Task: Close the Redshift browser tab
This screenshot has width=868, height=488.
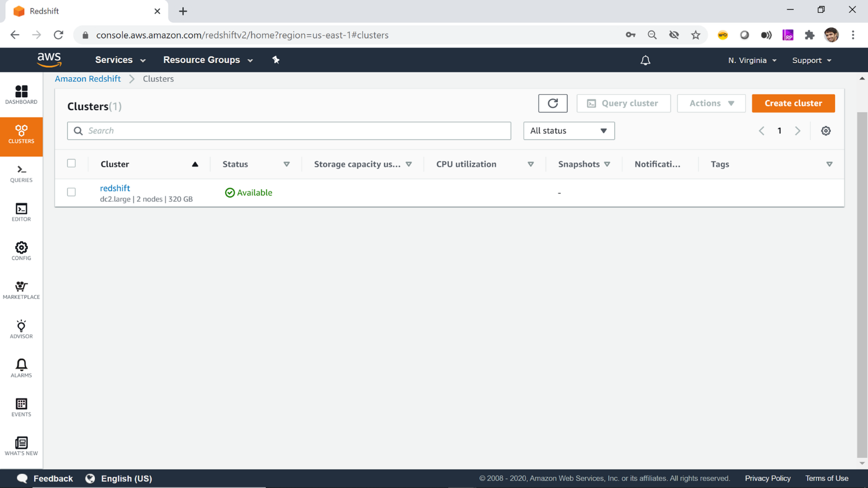Action: pyautogui.click(x=157, y=11)
